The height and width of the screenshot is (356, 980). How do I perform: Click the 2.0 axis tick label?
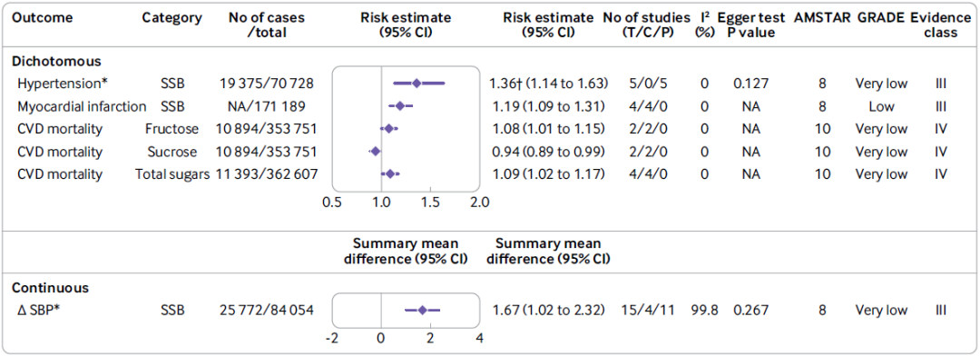[479, 203]
